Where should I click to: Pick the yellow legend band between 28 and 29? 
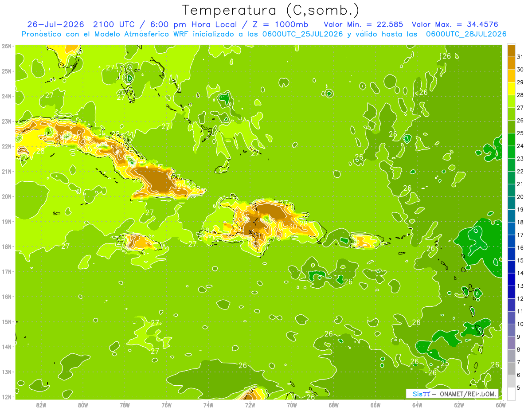click(x=511, y=88)
